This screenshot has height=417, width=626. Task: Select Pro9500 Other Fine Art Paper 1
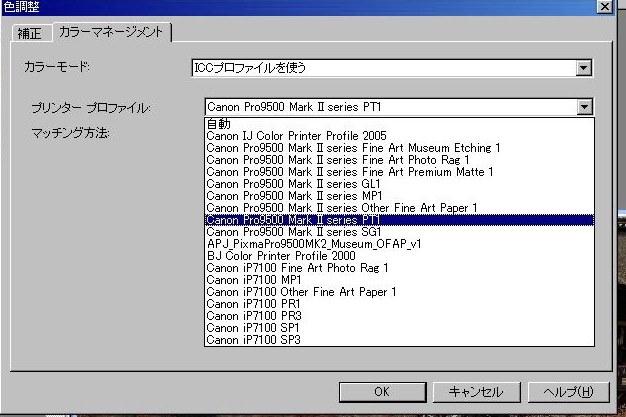click(399, 208)
